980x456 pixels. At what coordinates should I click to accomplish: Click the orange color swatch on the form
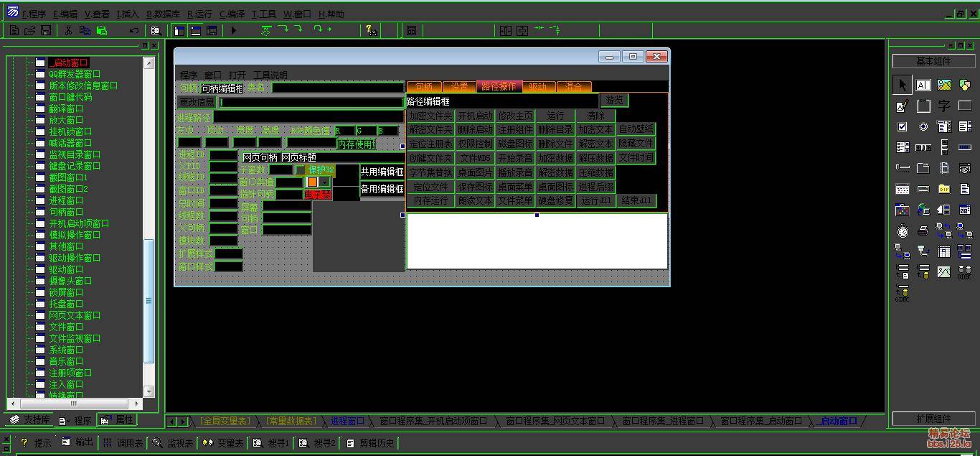313,182
